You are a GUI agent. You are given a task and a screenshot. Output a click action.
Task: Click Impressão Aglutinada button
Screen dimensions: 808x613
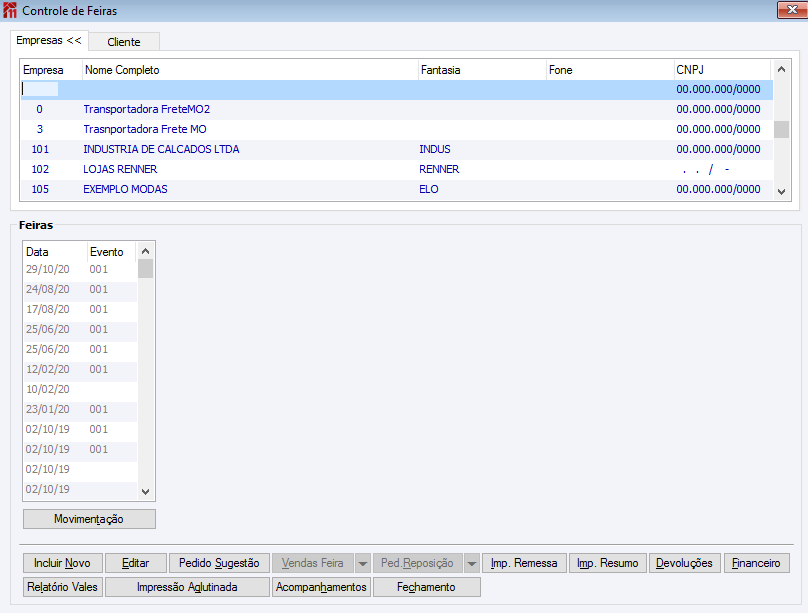coord(187,587)
